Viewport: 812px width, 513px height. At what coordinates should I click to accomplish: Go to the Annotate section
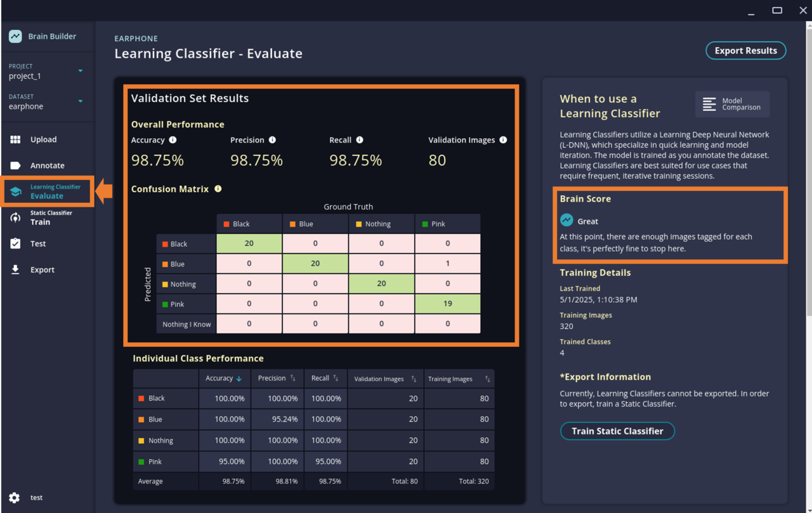point(47,166)
